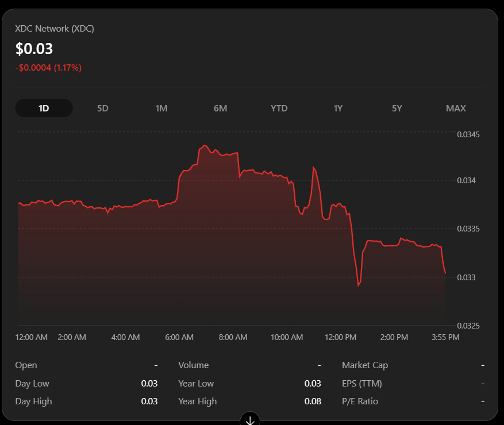Click the P/E Ratio label
The image size is (504, 425).
360,401
